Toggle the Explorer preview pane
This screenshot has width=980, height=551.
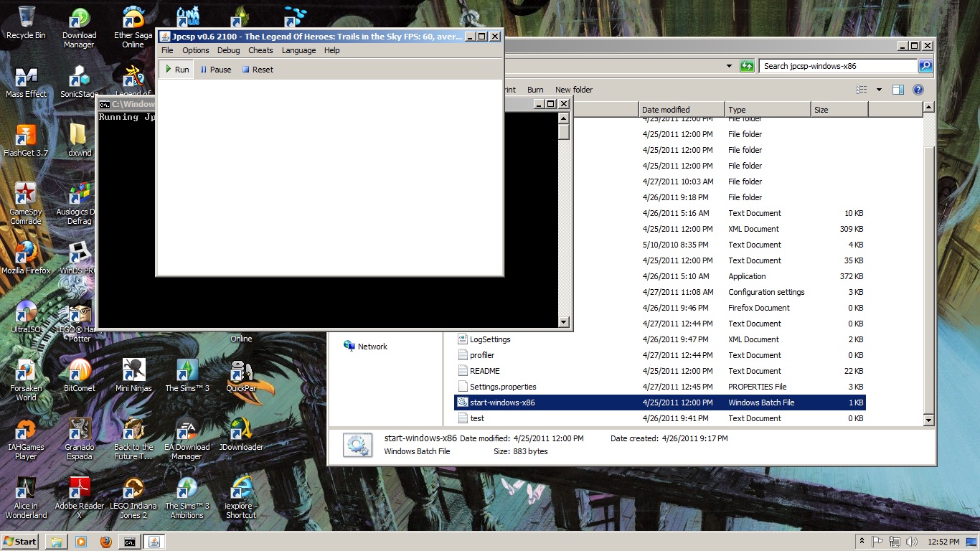(897, 90)
